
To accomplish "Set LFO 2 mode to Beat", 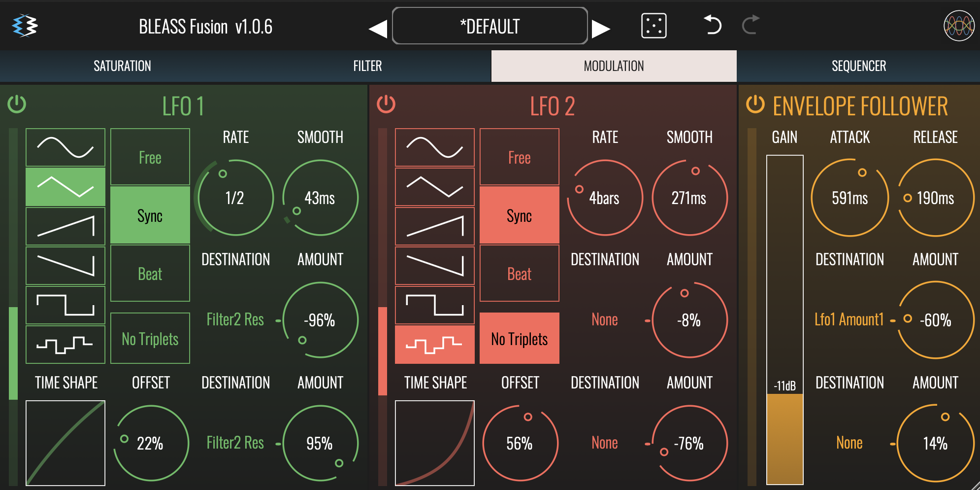I will click(520, 273).
